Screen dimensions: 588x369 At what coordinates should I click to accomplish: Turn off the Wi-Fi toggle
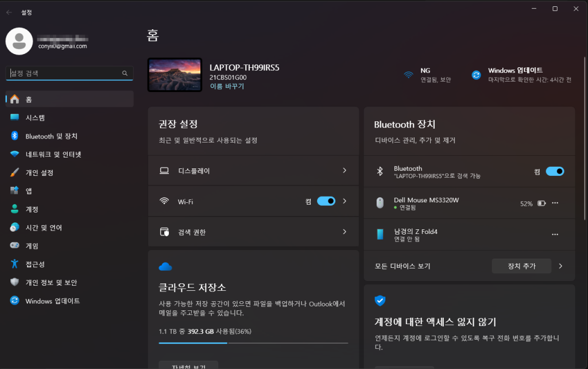point(326,201)
